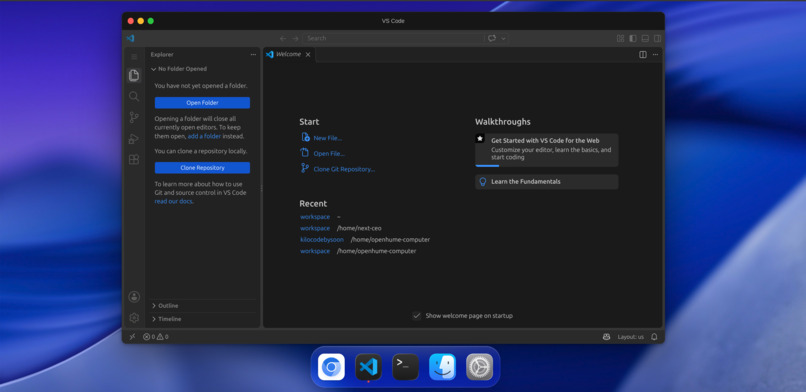Screen dimensions: 806x392
Task: Open the Manage gear icon
Action: [134, 318]
